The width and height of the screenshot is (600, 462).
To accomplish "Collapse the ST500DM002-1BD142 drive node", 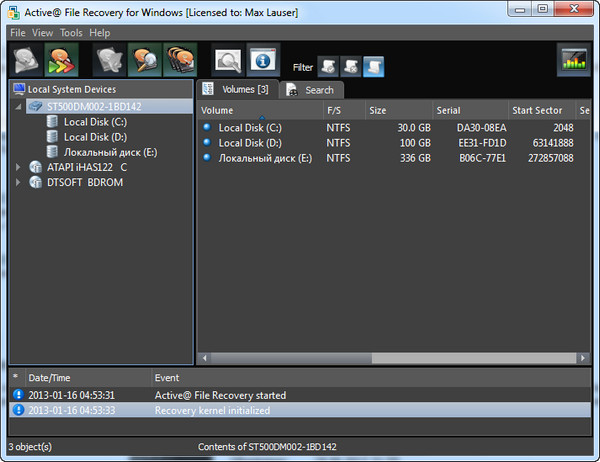I will click(x=19, y=106).
